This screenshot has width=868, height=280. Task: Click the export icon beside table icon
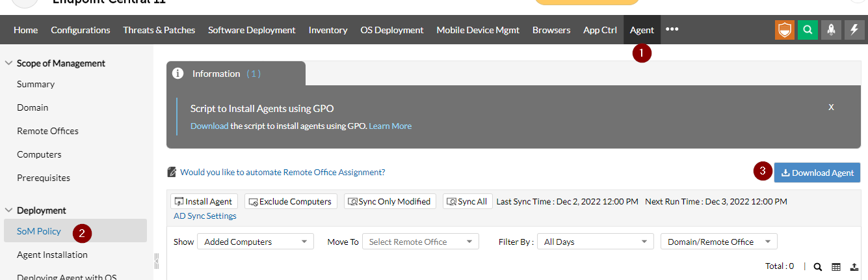click(x=854, y=266)
